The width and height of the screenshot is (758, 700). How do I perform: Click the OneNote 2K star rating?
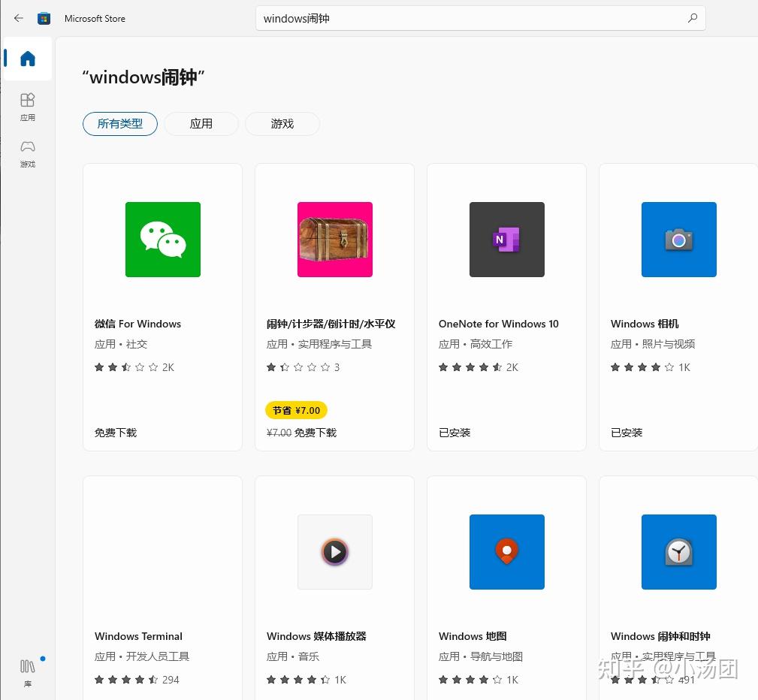click(x=478, y=367)
